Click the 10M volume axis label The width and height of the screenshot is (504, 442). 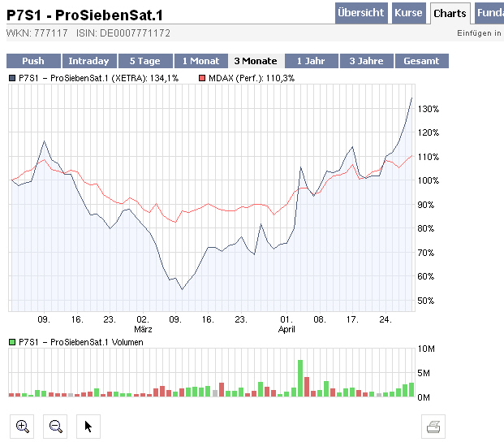point(426,349)
